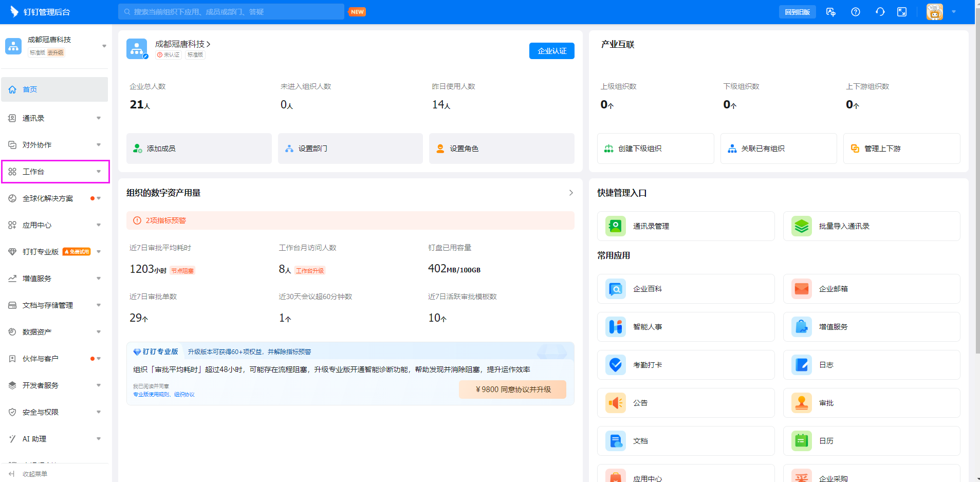Click 收起菜单 to collapse sidebar

coord(29,474)
